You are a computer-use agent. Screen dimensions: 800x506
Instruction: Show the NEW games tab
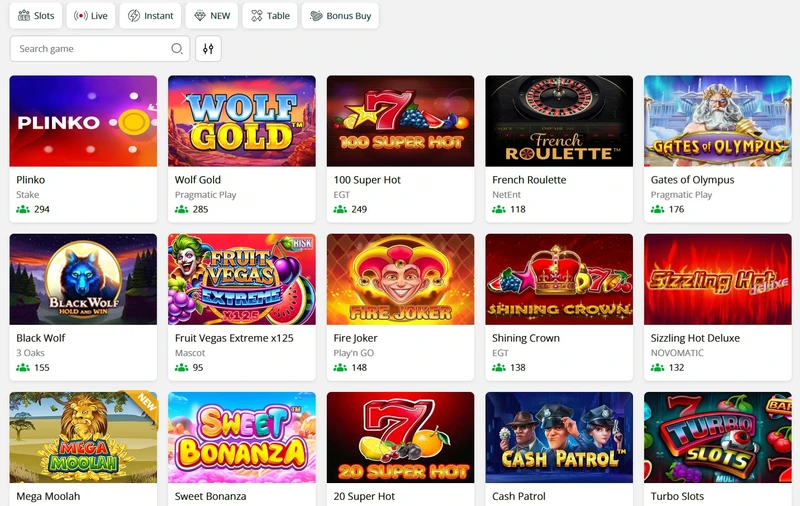tap(212, 16)
